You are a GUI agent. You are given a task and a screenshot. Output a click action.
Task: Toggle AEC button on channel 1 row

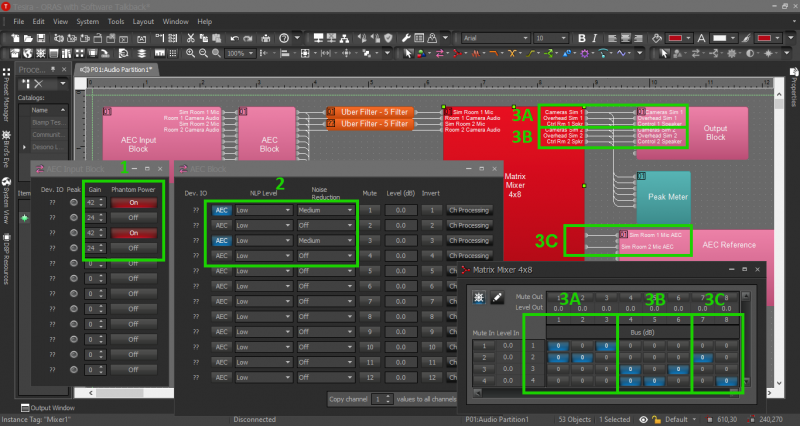tap(221, 210)
